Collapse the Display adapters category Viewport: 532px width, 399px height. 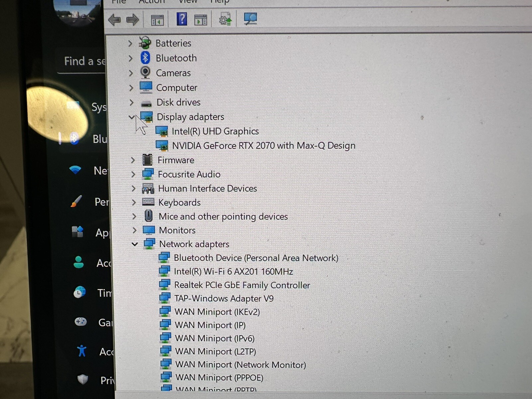click(132, 117)
